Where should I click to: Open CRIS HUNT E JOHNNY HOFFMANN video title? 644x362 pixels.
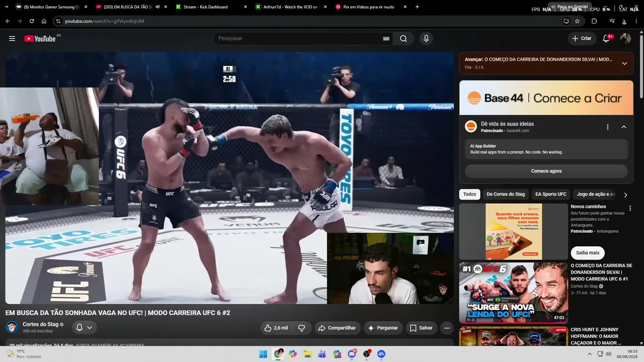coord(596,336)
